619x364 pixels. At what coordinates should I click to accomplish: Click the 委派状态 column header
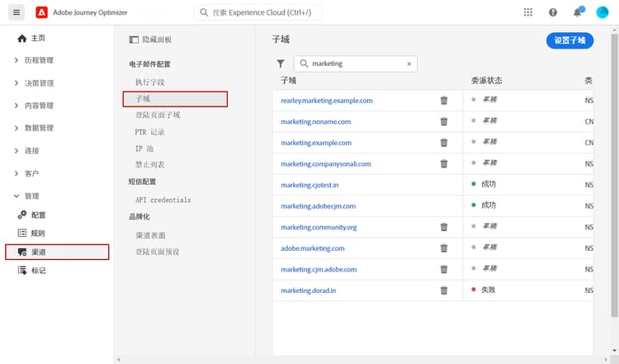486,81
